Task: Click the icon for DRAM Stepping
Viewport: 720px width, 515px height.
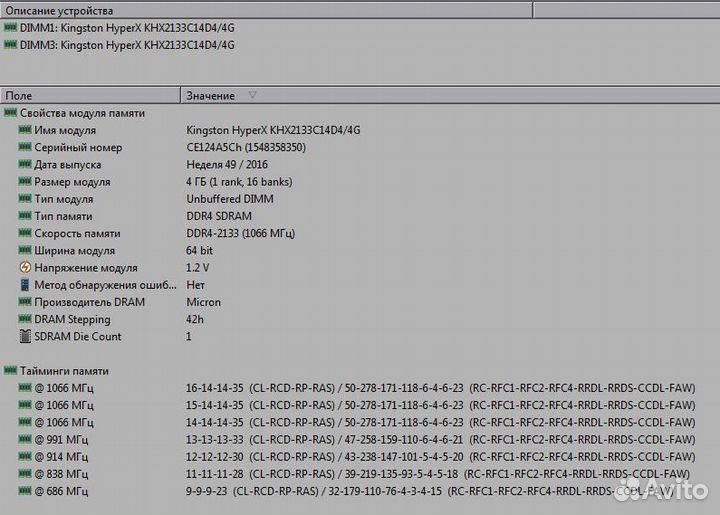Action: (x=25, y=319)
